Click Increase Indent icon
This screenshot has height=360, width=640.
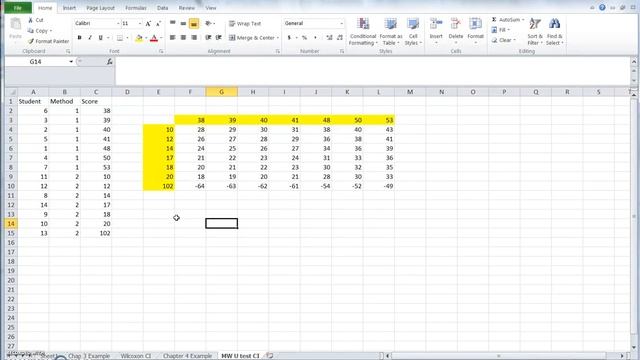pos(219,38)
